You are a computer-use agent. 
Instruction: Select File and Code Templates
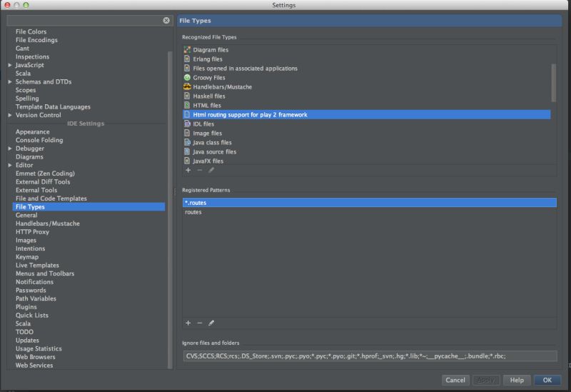51,198
